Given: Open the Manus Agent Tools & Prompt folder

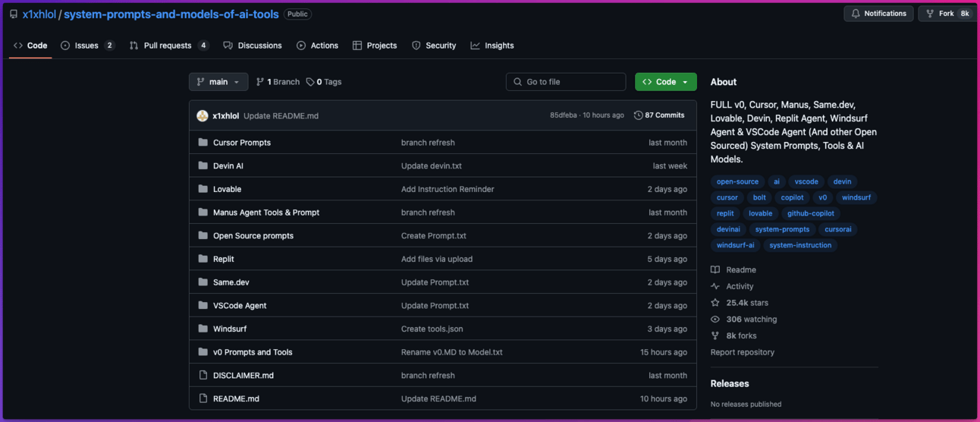Looking at the screenshot, I should click(x=266, y=213).
